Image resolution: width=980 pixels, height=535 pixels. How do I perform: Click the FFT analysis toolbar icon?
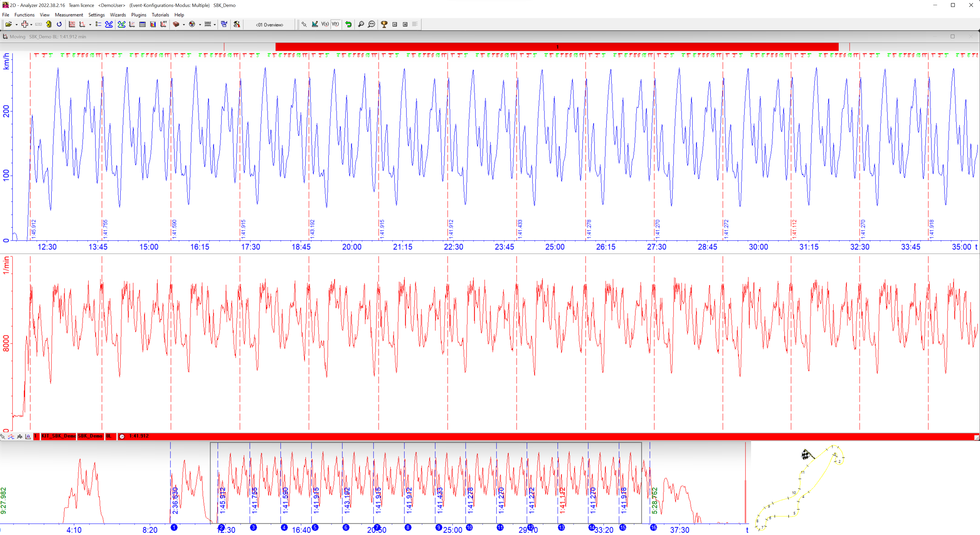163,24
